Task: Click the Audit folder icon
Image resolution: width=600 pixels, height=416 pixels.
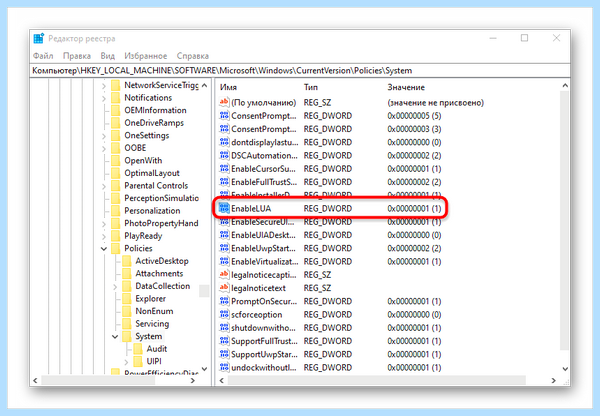Action: [138, 349]
